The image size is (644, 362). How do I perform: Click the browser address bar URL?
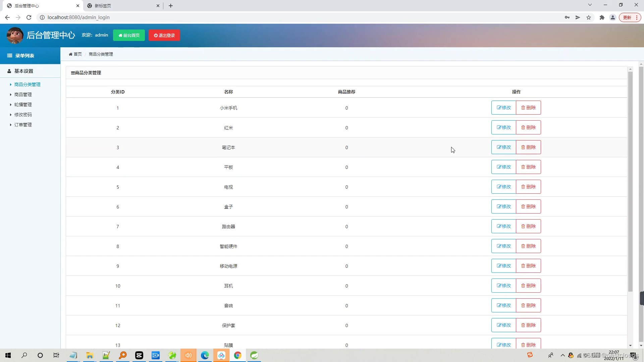click(x=78, y=17)
